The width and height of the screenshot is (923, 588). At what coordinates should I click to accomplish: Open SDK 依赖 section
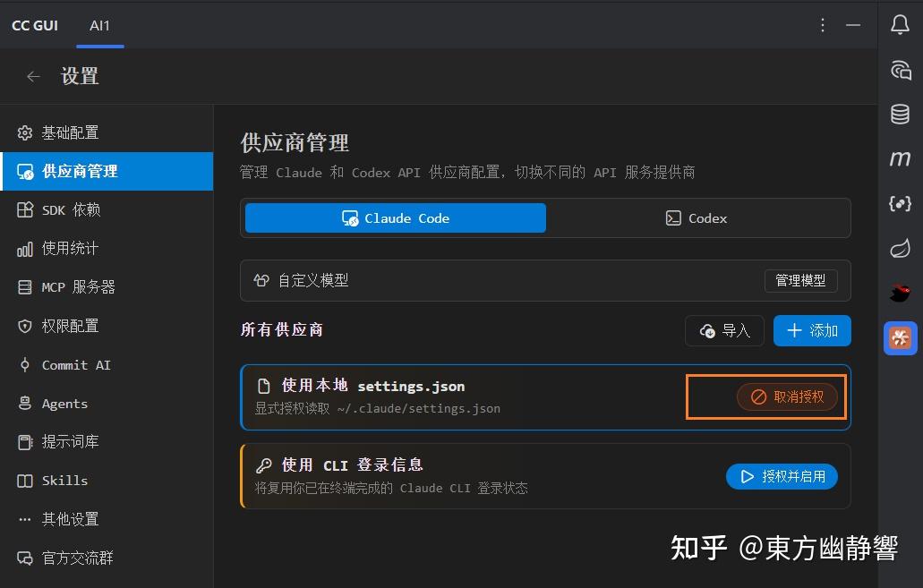107,210
